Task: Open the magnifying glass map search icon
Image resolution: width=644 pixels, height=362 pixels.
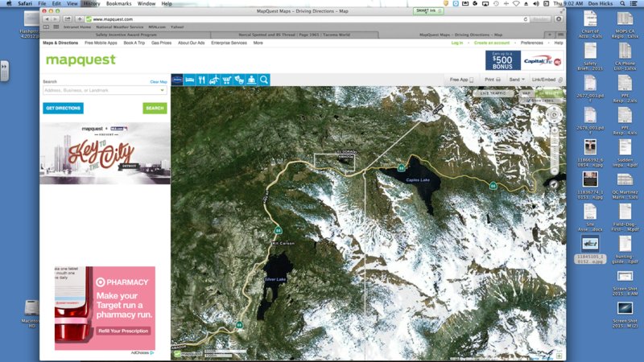Action: (264, 80)
